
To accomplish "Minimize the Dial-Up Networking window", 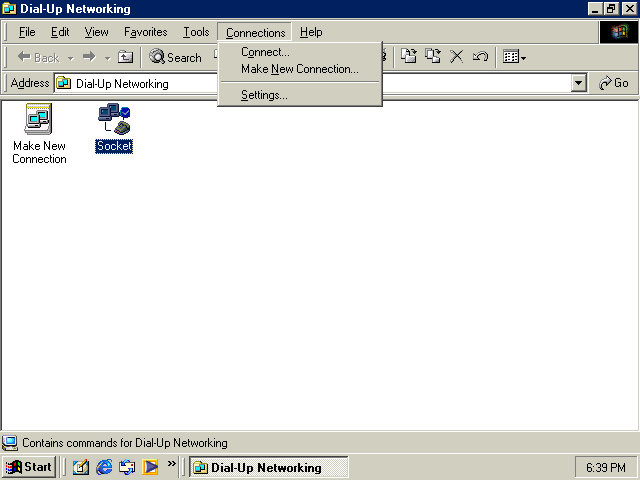I will pos(596,9).
